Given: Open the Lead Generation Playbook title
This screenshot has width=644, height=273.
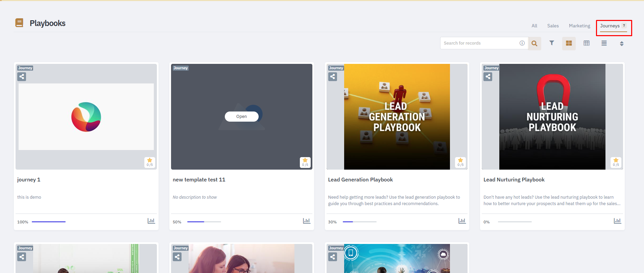Looking at the screenshot, I should pyautogui.click(x=360, y=180).
